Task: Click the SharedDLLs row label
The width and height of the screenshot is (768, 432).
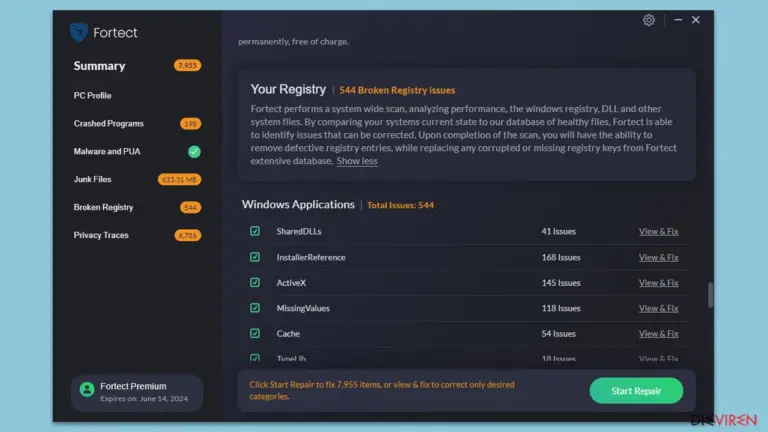Action: click(x=299, y=231)
